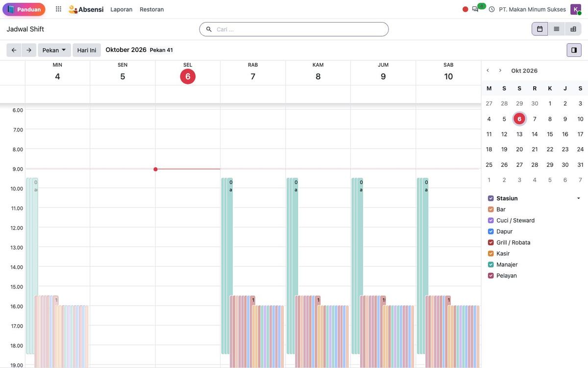The width and height of the screenshot is (588, 368).
Task: Open the messages conversation icon
Action: coord(475,9)
